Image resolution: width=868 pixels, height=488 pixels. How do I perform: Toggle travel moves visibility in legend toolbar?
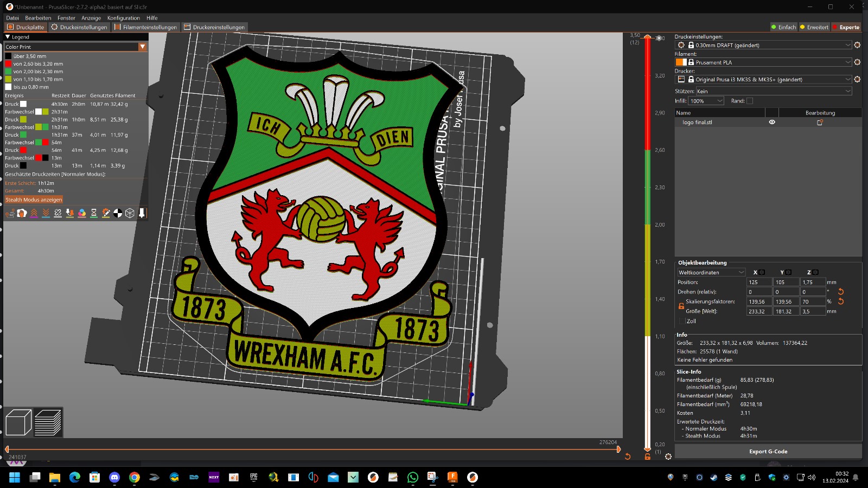click(x=10, y=213)
